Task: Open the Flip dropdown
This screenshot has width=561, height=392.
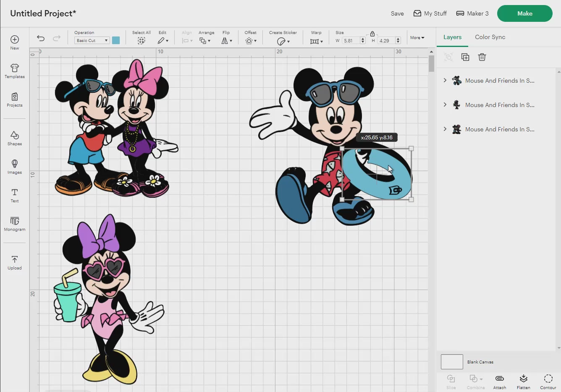Action: [x=226, y=41]
